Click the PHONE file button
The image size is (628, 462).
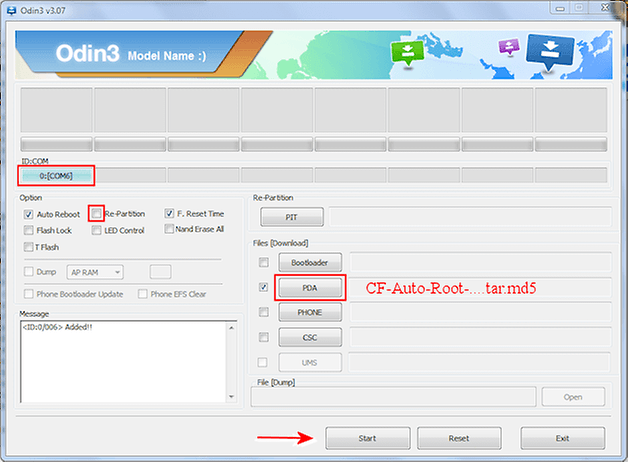pos(310,312)
